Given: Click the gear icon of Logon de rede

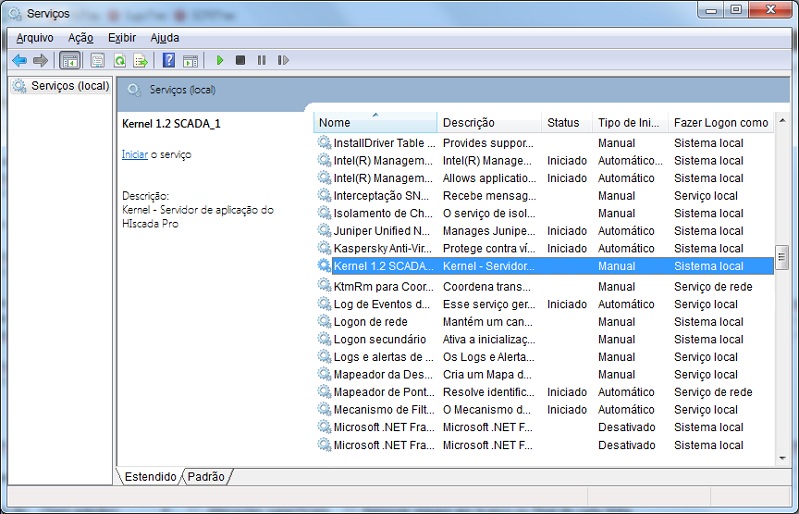Looking at the screenshot, I should [324, 321].
